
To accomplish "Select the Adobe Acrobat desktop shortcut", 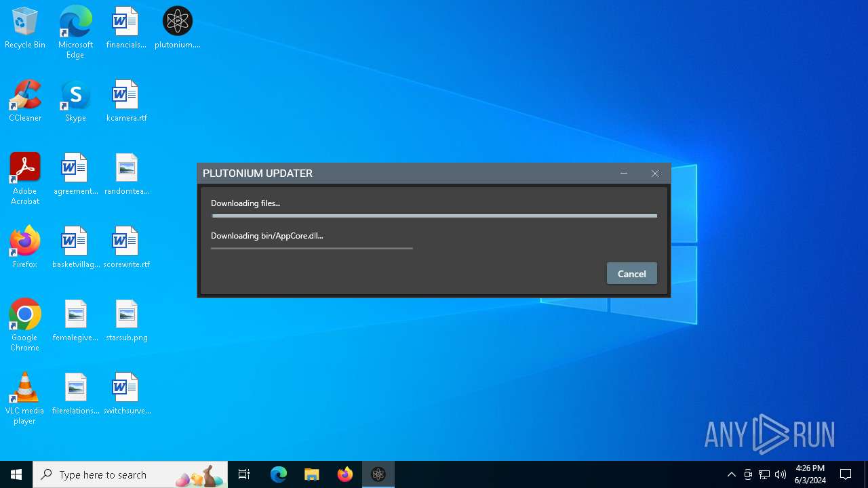I will 25,179.
